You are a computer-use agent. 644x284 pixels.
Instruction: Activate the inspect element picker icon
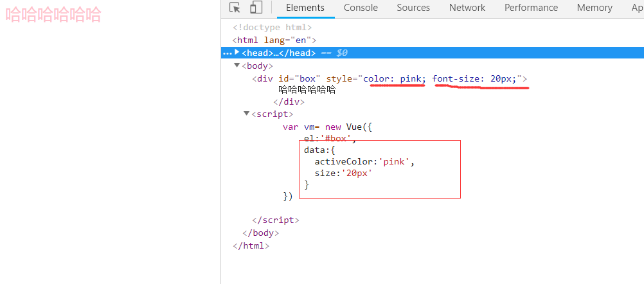point(235,8)
